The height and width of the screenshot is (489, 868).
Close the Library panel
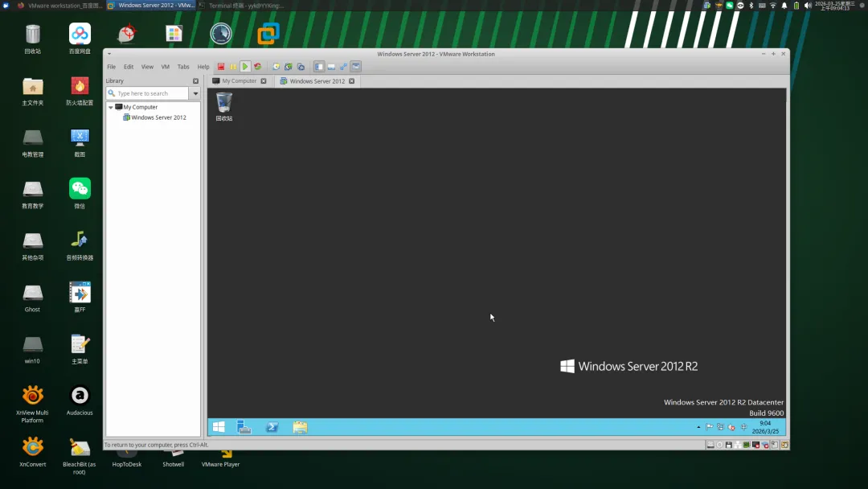pyautogui.click(x=195, y=81)
